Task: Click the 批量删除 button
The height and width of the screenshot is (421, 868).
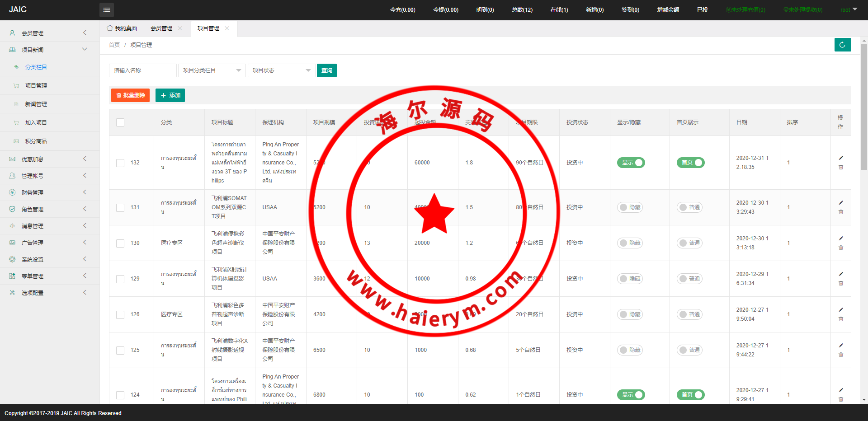Action: tap(130, 95)
